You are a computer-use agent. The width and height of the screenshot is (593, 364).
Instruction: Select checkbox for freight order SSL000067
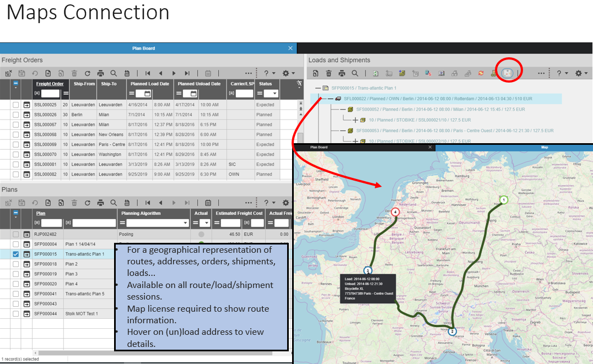[15, 124]
